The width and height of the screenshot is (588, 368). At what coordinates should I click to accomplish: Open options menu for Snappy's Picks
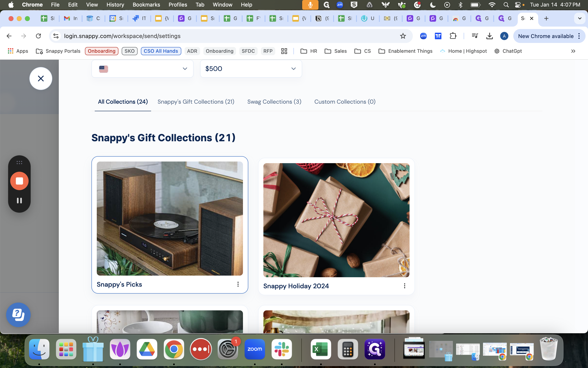[x=238, y=284]
